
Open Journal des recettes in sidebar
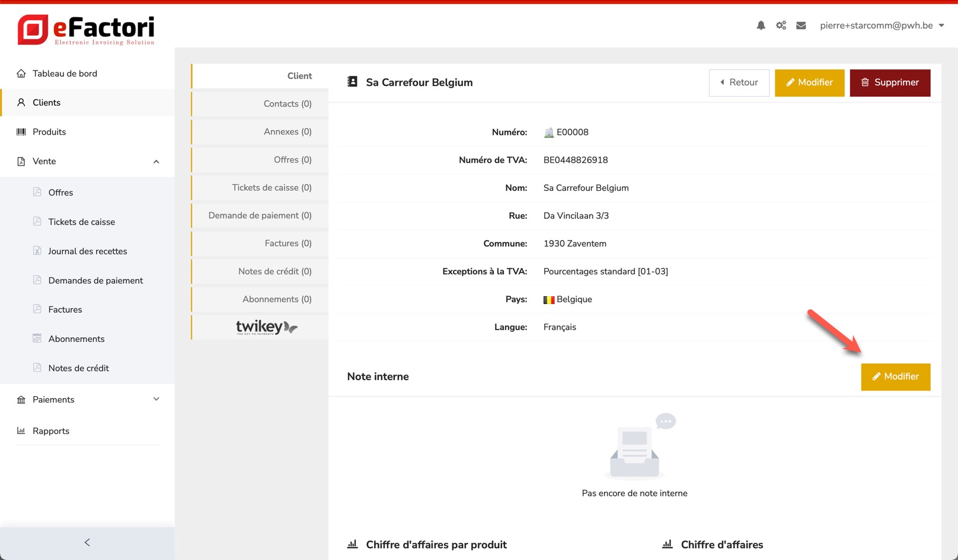[x=88, y=251]
